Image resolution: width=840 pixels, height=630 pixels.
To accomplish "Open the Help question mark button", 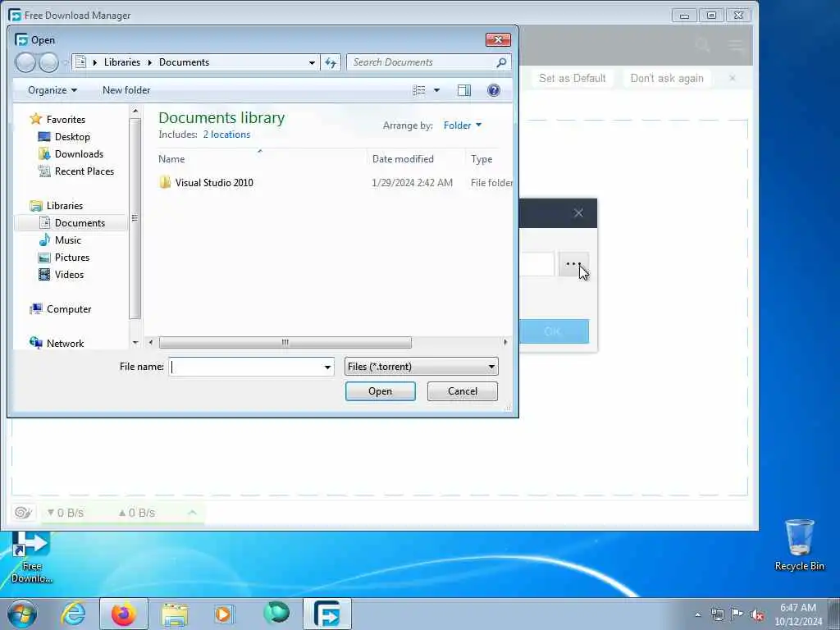I will click(x=493, y=90).
